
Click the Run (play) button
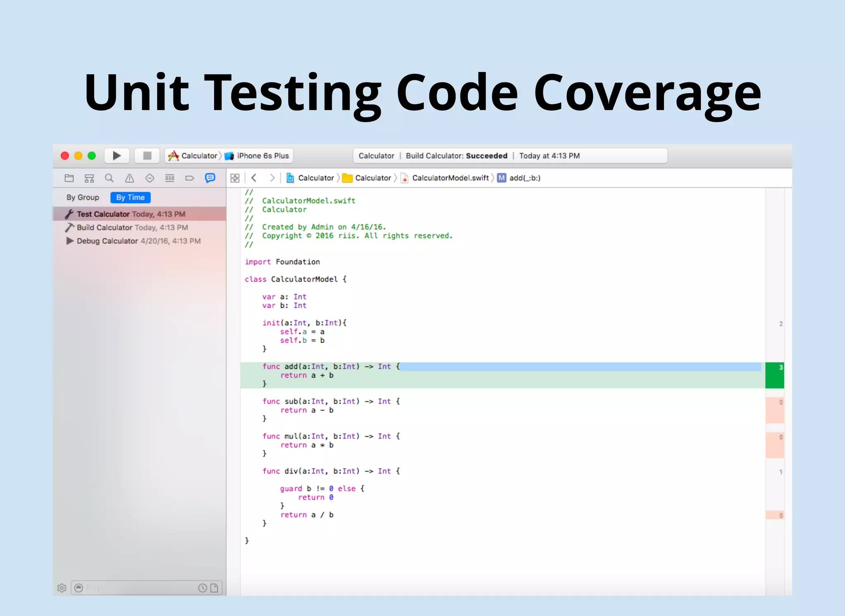coord(117,155)
